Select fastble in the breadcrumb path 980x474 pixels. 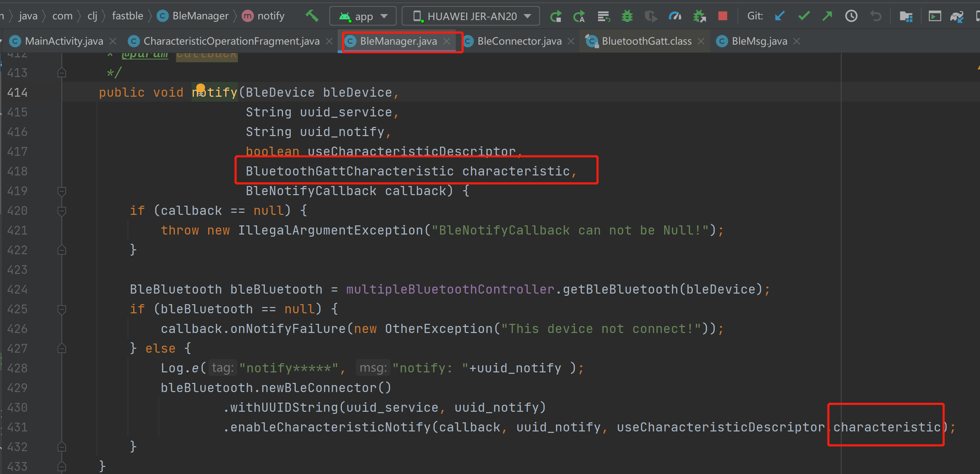pyautogui.click(x=128, y=15)
